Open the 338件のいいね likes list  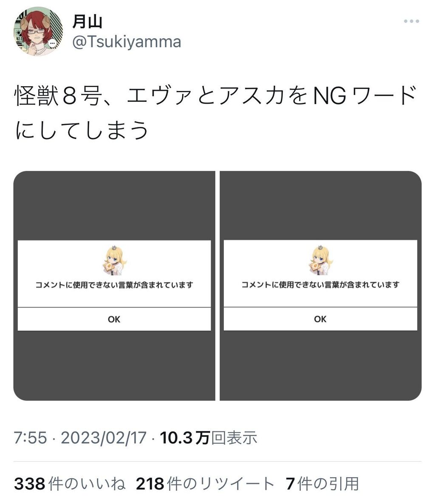[69, 484]
